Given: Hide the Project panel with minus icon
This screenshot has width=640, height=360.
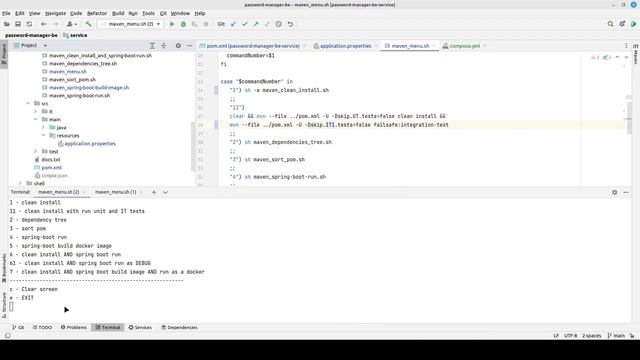Looking at the screenshot, I should (x=189, y=46).
